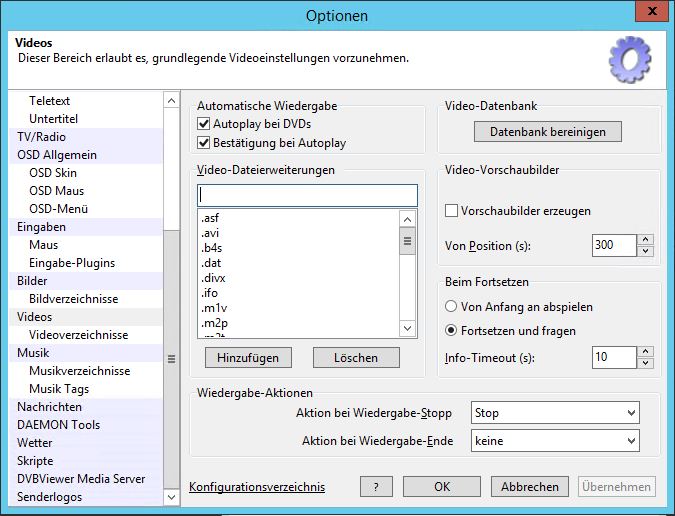Viewport: 675px width, 516px height.
Task: Click the gear icon in the header
Action: [x=630, y=59]
